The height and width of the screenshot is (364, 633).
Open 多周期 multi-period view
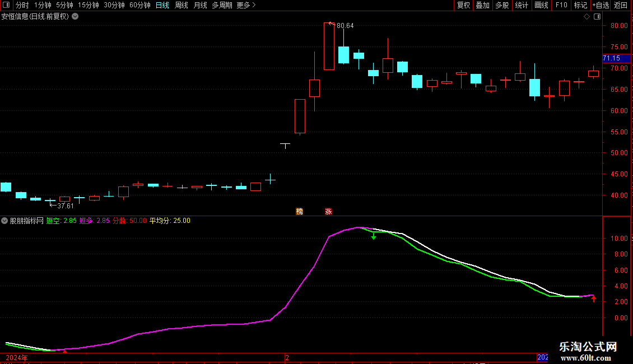(x=222, y=5)
